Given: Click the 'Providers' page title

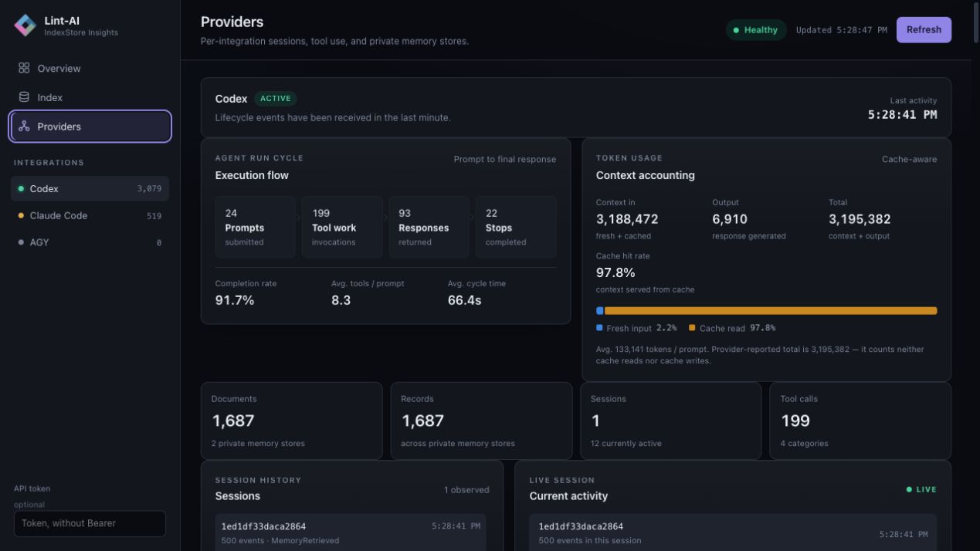Looking at the screenshot, I should 232,22.
